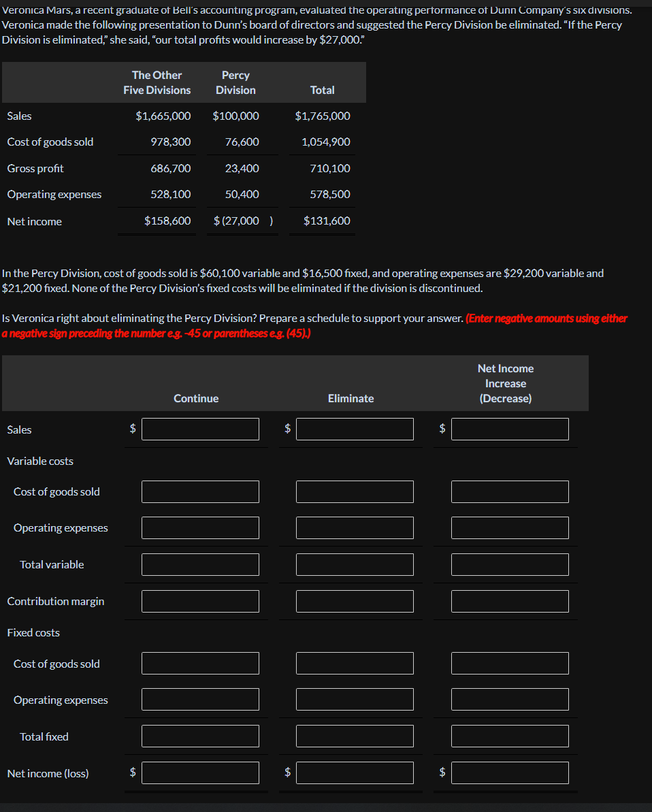Select Contribution margin Eliminate input
652x812 pixels.
point(355,601)
